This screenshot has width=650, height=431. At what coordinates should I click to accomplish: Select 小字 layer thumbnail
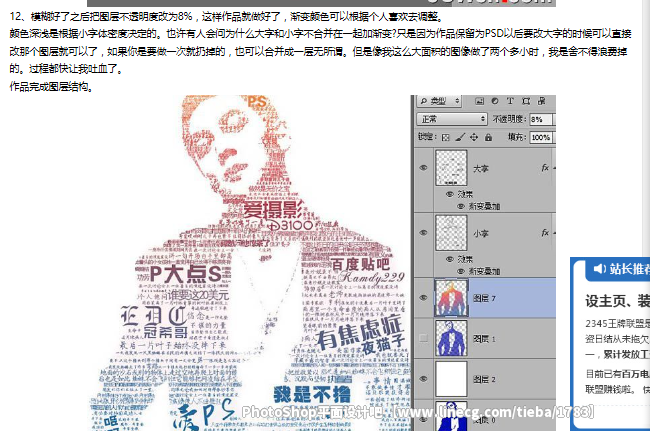pos(451,233)
